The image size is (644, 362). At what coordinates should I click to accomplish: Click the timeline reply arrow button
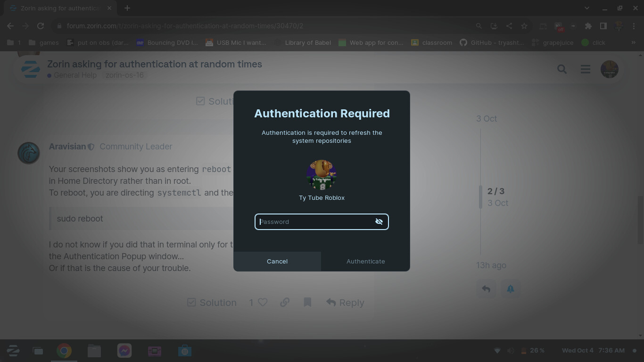pyautogui.click(x=486, y=289)
